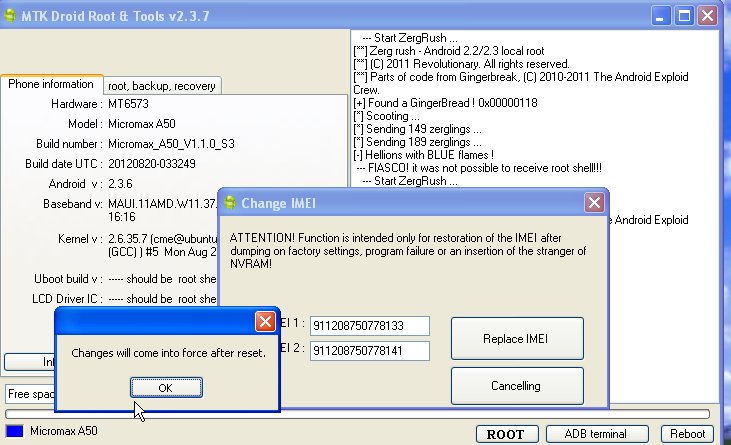
Task: Click the IMEI 2 number field
Action: click(369, 350)
